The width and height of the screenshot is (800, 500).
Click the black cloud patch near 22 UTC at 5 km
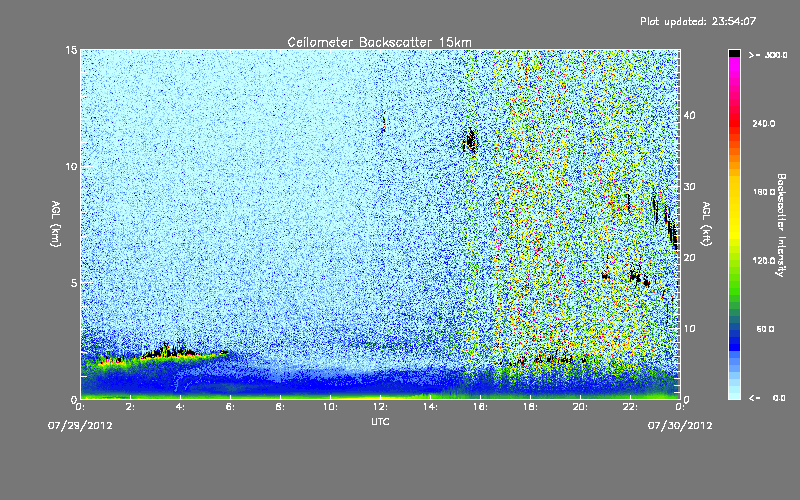(638, 277)
